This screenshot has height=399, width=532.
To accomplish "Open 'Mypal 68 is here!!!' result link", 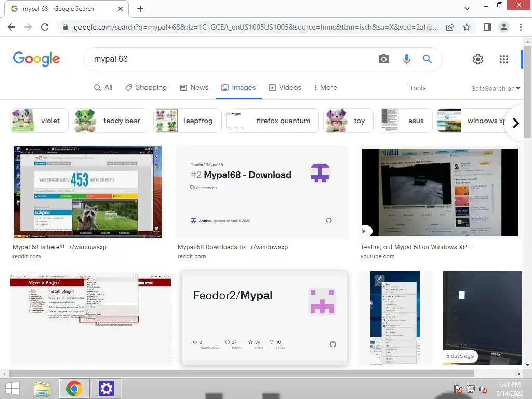I will pyautogui.click(x=59, y=247).
